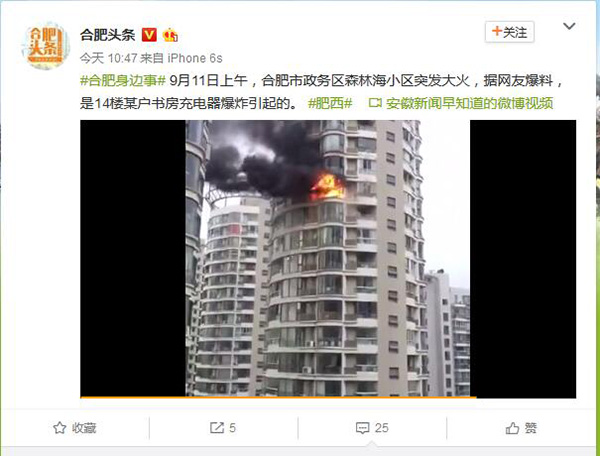Click the orange video progress bar

(x=278, y=397)
